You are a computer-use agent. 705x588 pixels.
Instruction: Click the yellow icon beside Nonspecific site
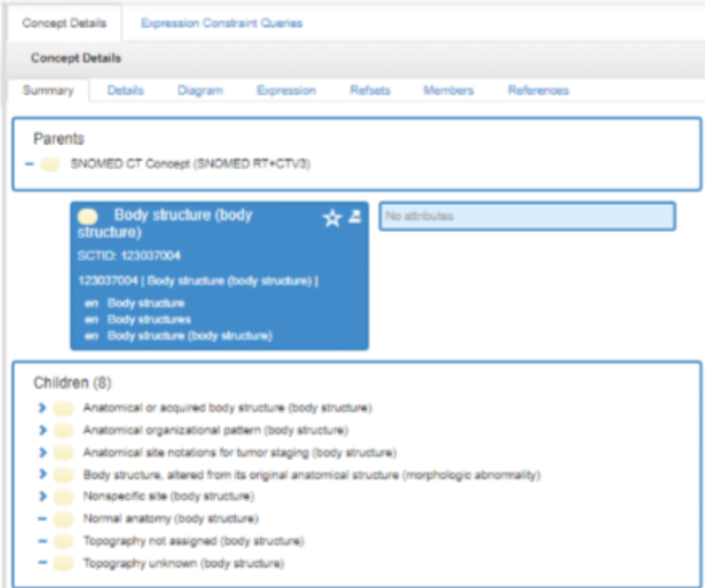pos(63,497)
